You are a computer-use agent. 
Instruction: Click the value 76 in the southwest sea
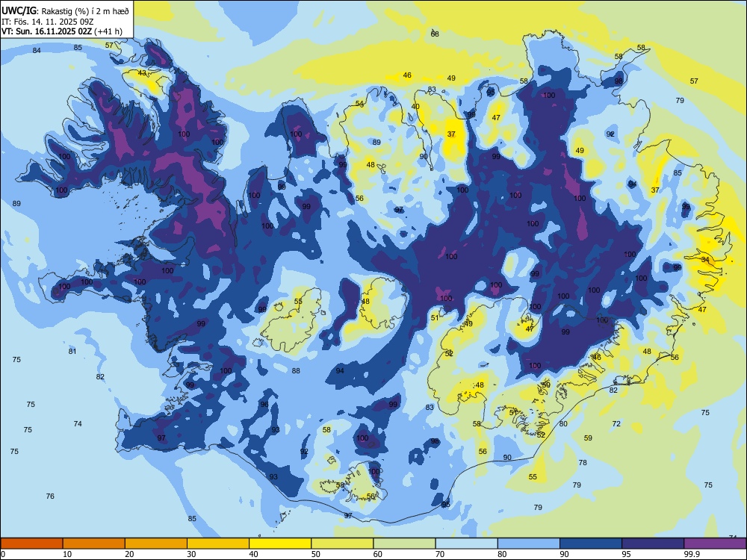(x=50, y=497)
